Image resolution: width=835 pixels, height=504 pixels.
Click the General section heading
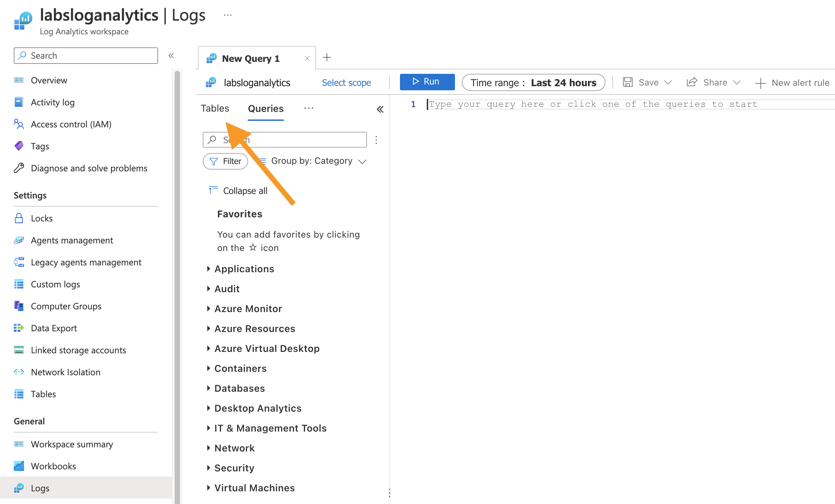coord(29,421)
